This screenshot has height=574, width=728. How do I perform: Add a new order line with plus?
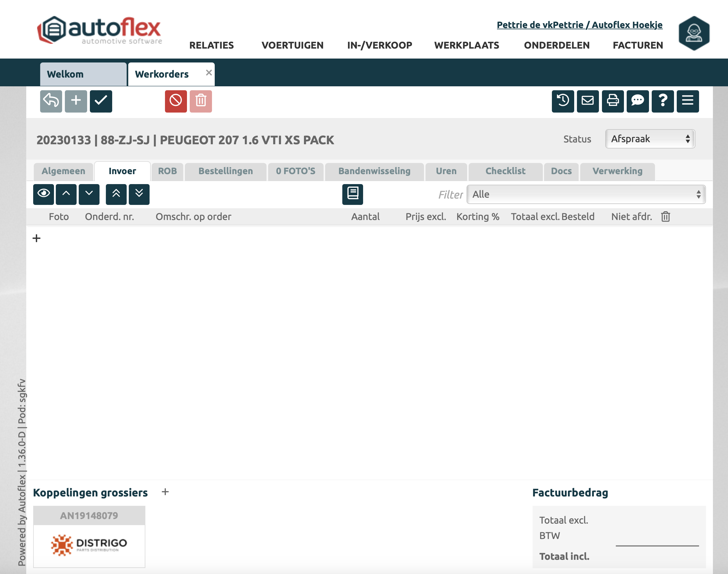36,238
